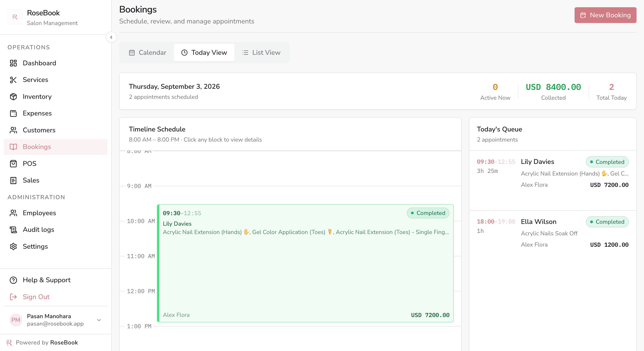Click the Help & Support question icon
644x351 pixels.
click(13, 280)
